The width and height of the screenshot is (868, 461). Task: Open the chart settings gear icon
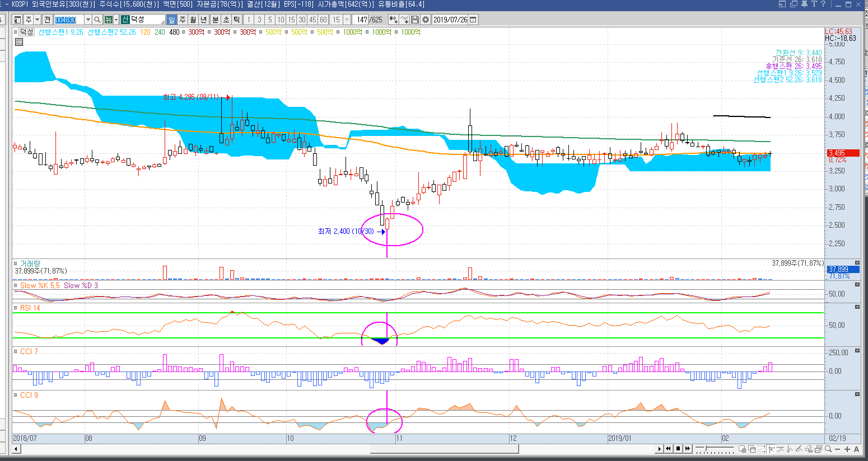coord(426,20)
